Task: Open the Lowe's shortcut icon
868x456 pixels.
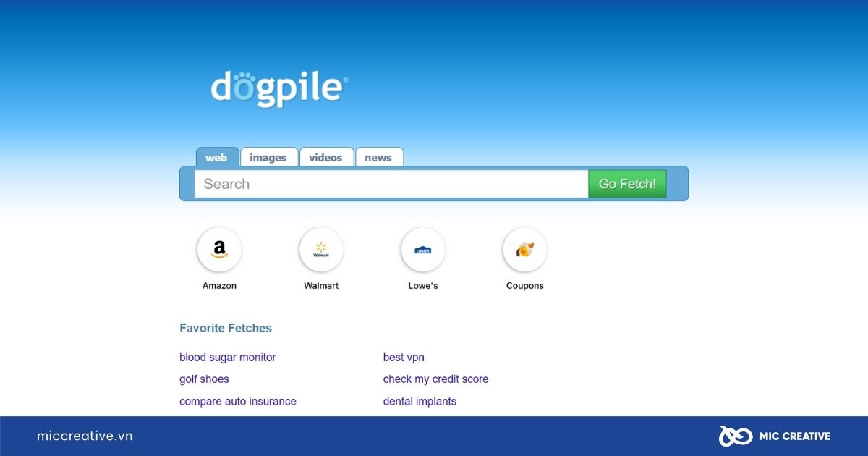Action: pyautogui.click(x=423, y=250)
